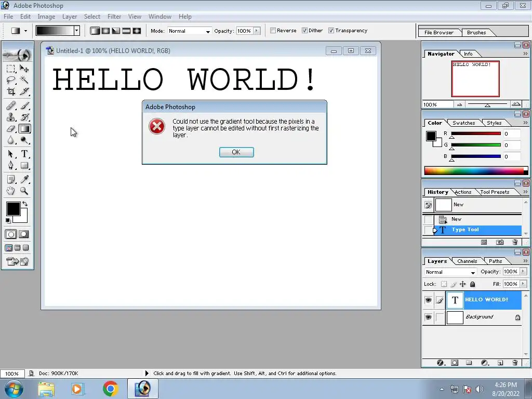Choose Linear Gradient style in options bar
532x399 pixels.
95,31
